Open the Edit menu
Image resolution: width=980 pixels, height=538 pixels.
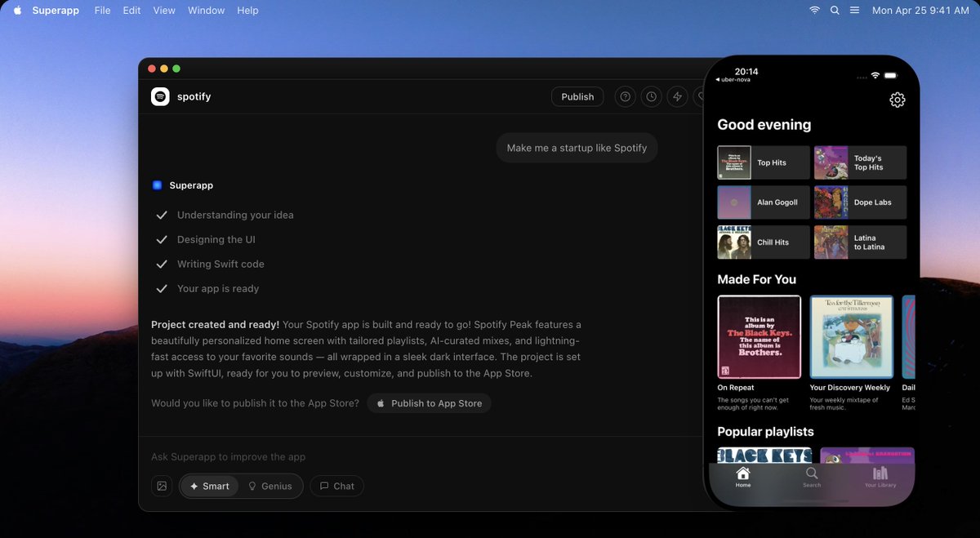tap(131, 11)
